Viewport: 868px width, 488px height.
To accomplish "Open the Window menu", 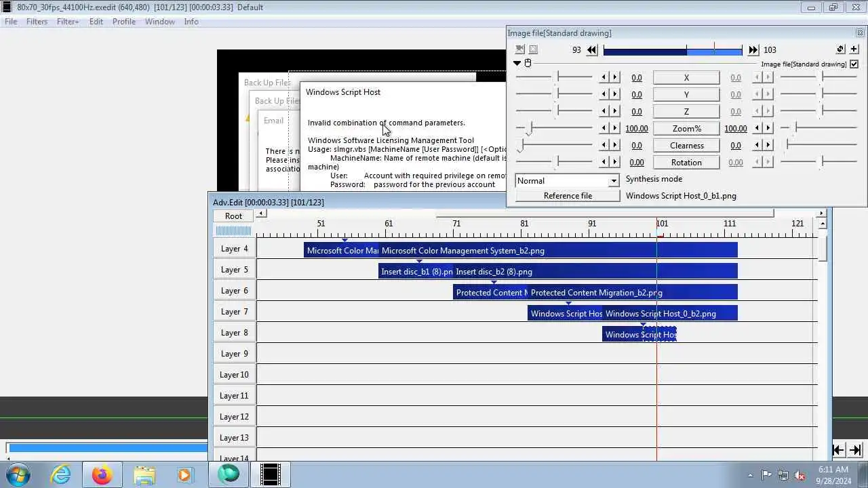I will [x=160, y=22].
